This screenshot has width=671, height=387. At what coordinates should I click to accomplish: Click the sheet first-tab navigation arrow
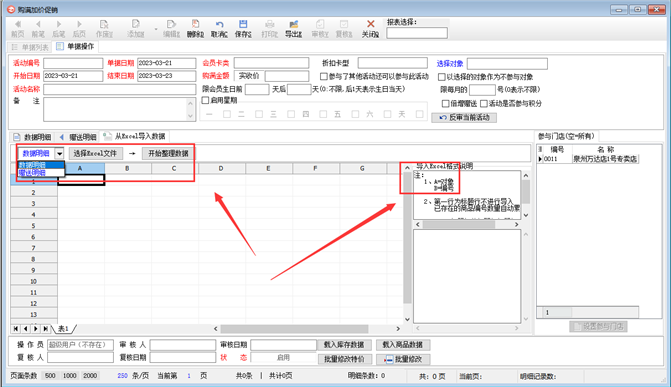tap(16, 329)
